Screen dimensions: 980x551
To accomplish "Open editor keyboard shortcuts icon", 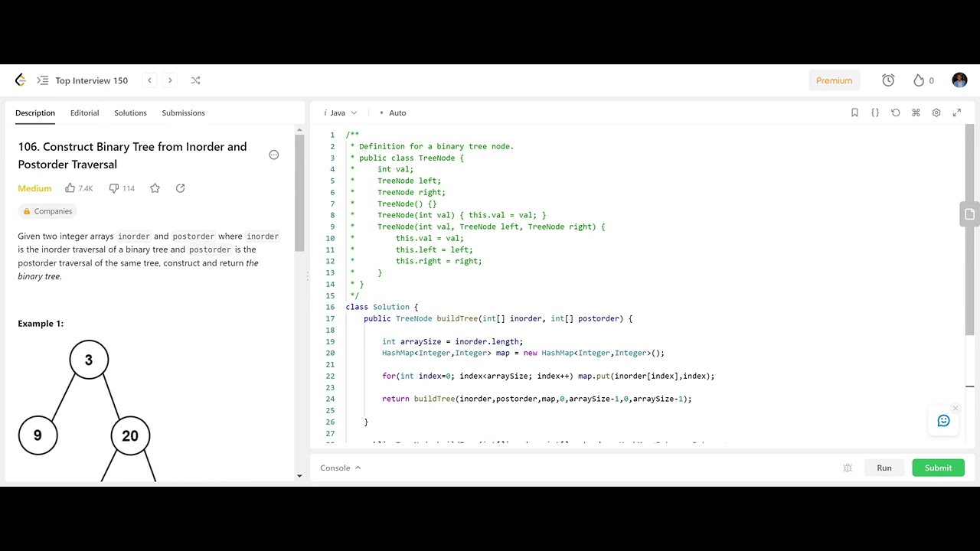I will (x=916, y=112).
